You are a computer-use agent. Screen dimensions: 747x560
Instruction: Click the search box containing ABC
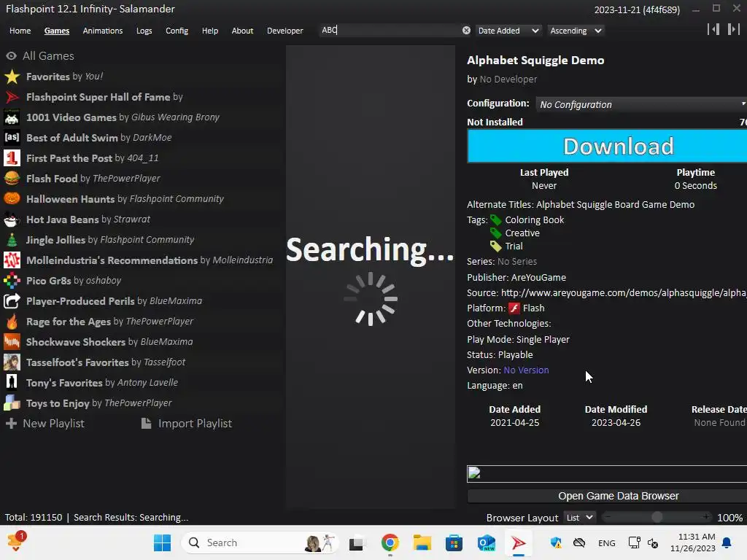pos(391,31)
